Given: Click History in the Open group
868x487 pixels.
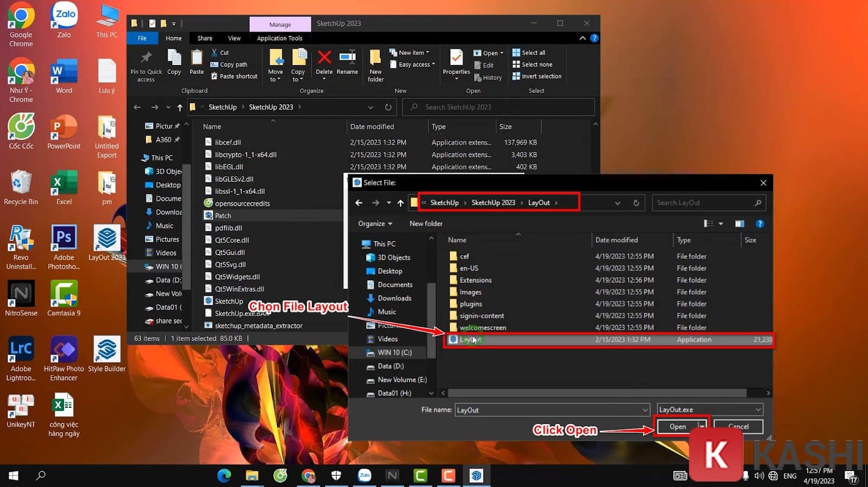Looking at the screenshot, I should coord(488,78).
